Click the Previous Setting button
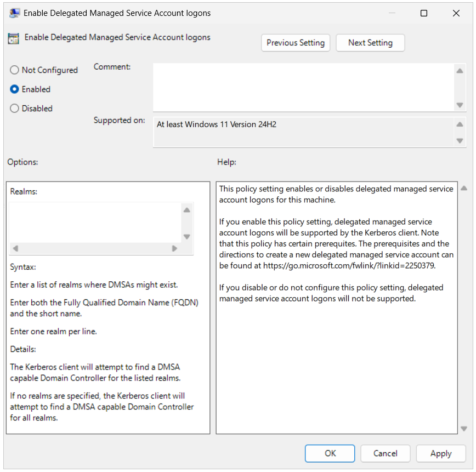The height and width of the screenshot is (472, 476). click(296, 42)
